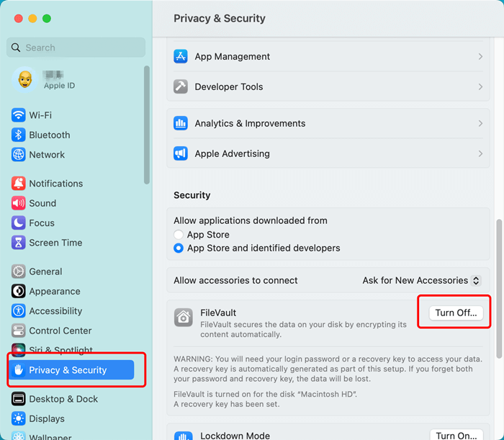Open Analytics & Improvements row
The width and height of the screenshot is (504, 440).
point(328,123)
